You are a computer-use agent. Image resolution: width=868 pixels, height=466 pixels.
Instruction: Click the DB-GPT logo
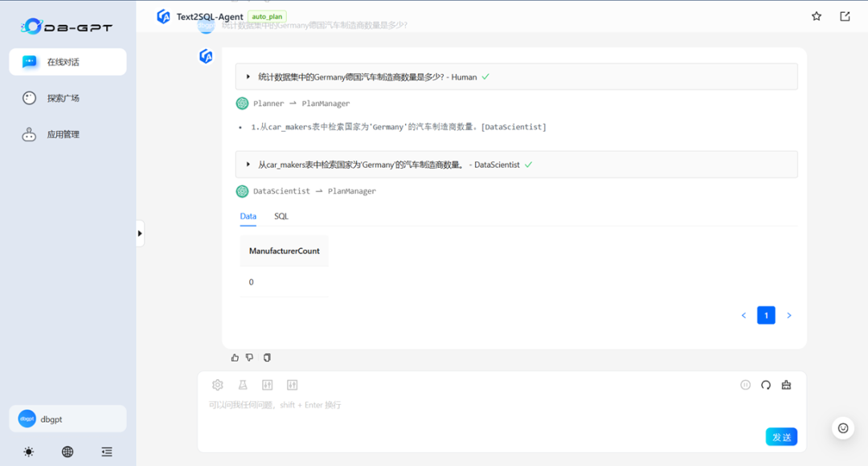(x=67, y=26)
